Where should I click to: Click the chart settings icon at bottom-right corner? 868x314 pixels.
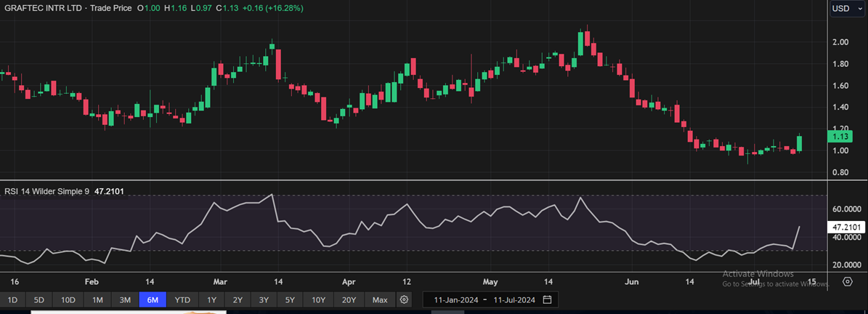[x=848, y=281]
